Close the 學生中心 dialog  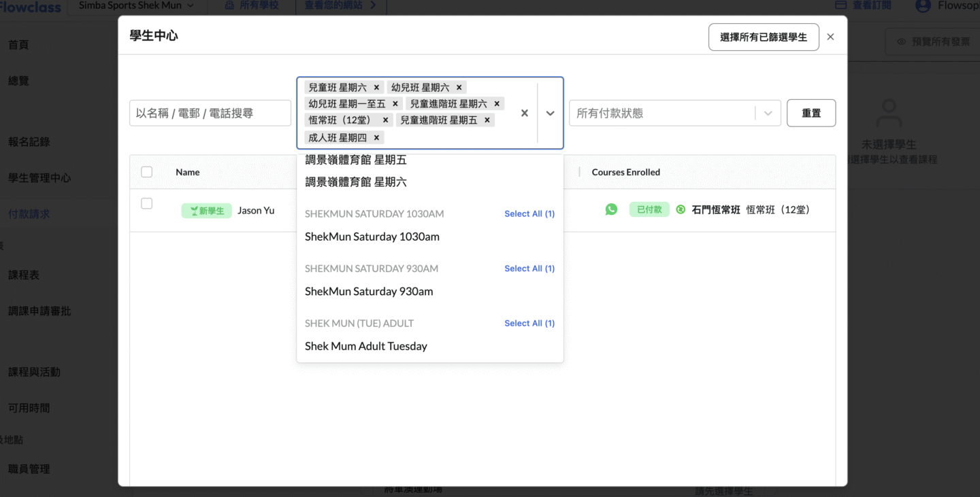click(x=830, y=37)
